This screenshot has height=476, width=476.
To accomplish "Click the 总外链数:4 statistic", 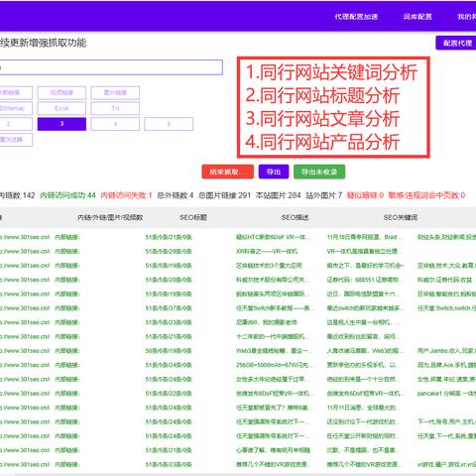I will click(176, 195).
